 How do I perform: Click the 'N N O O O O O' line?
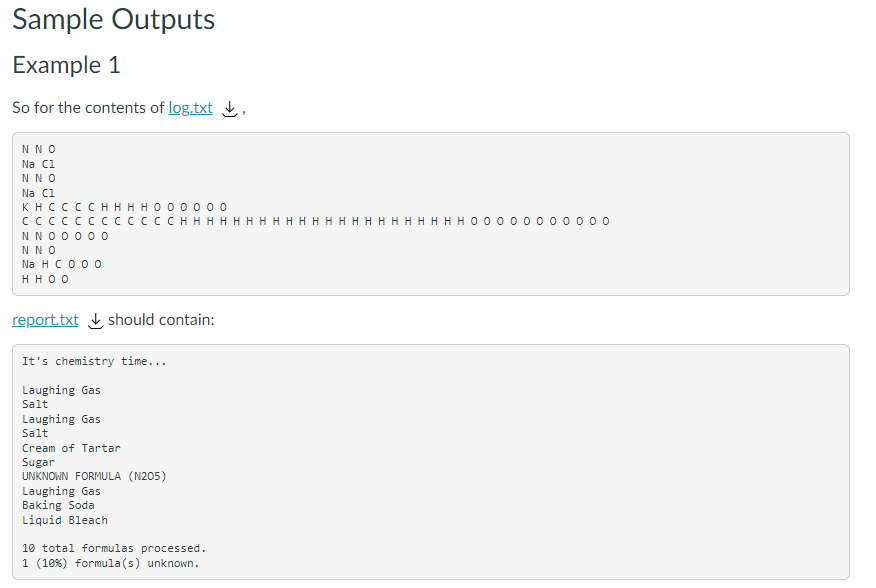tap(65, 236)
